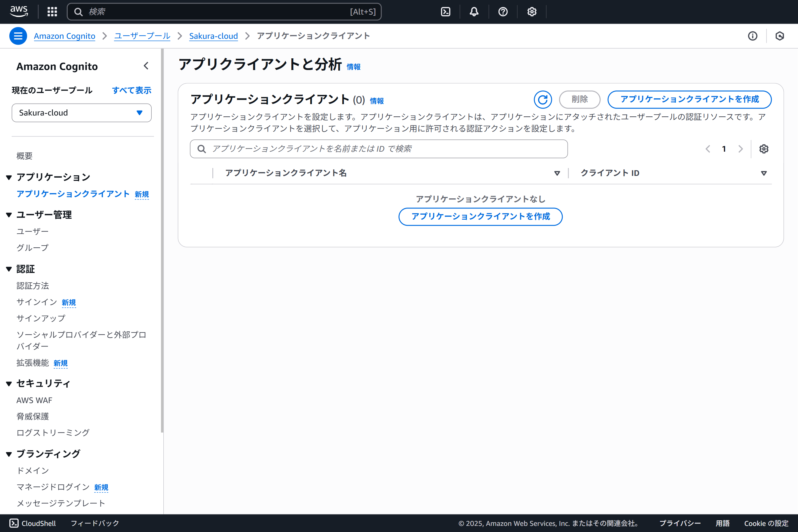Screen dimensions: 798x532
Task: Open the AWS services grid menu
Action: pyautogui.click(x=52, y=12)
